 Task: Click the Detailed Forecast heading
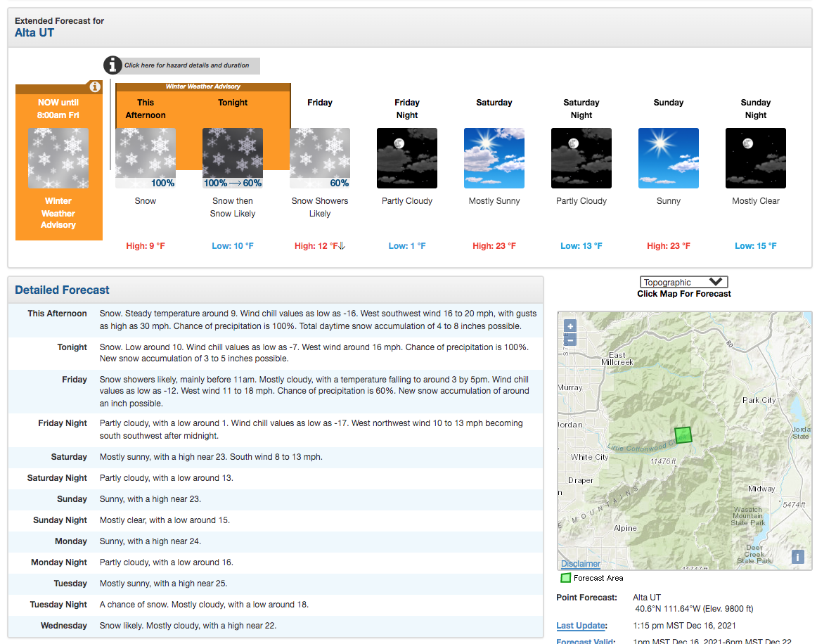click(x=62, y=290)
